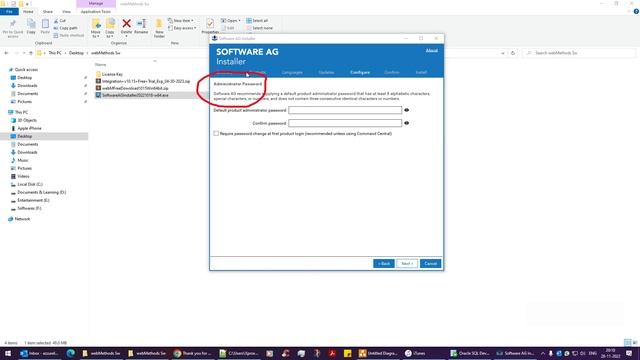640x360 pixels.
Task: Open the License Key folder
Action: (x=112, y=74)
